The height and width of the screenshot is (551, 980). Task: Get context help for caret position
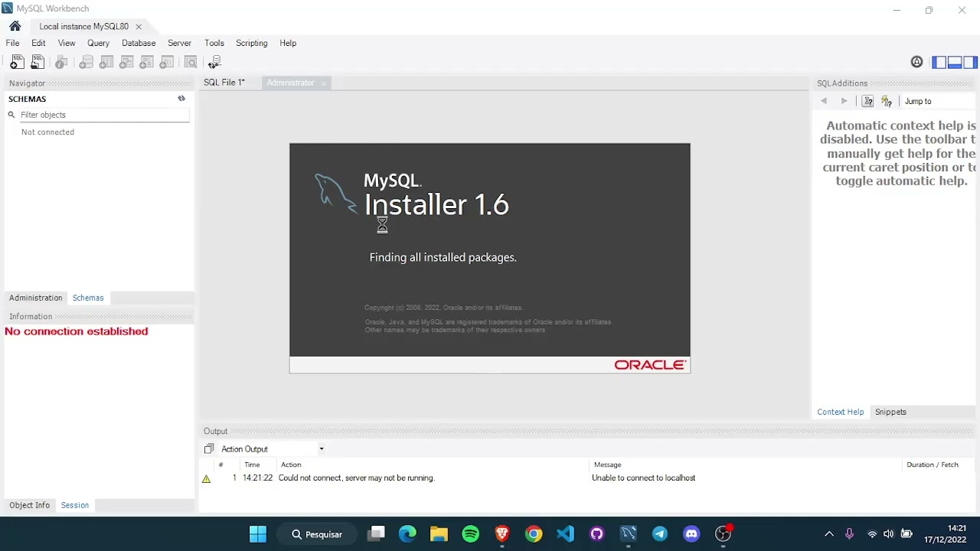coord(867,101)
